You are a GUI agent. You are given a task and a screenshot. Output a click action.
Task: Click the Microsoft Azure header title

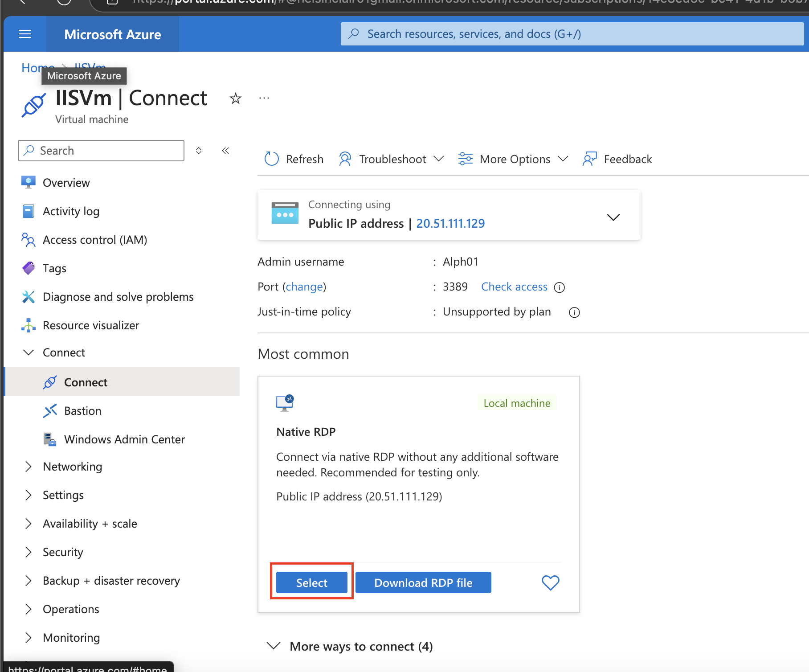(113, 34)
